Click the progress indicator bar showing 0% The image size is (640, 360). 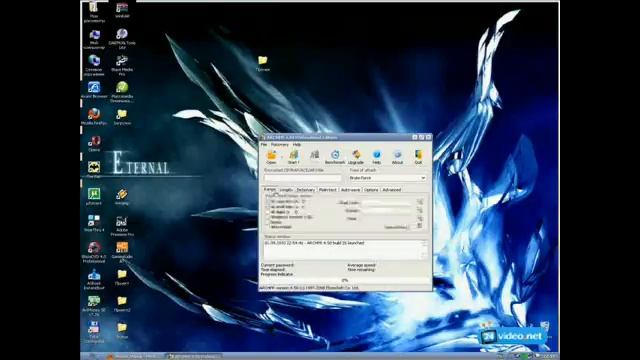[345, 280]
